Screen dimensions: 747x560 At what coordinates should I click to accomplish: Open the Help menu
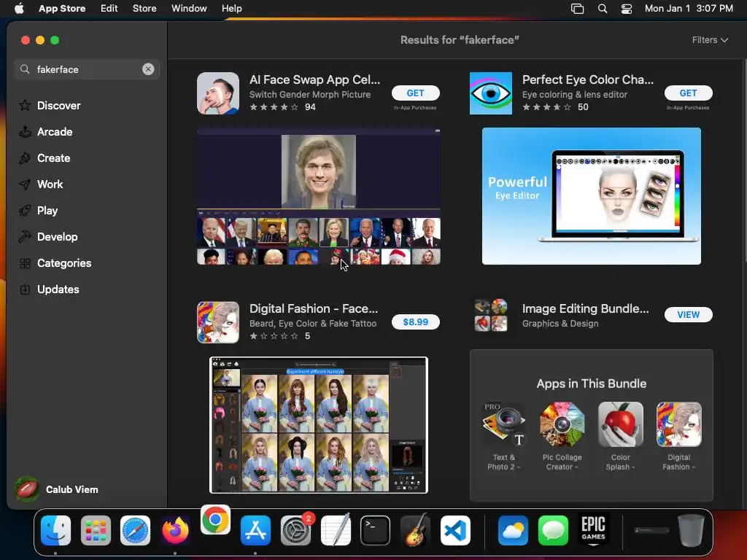(231, 8)
